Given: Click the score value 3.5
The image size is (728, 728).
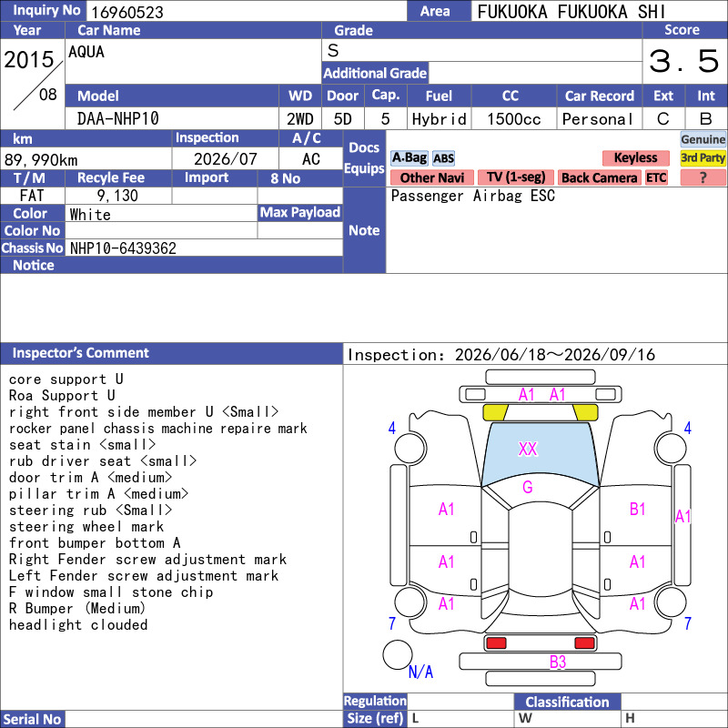Looking at the screenshot, I should coord(684,61).
